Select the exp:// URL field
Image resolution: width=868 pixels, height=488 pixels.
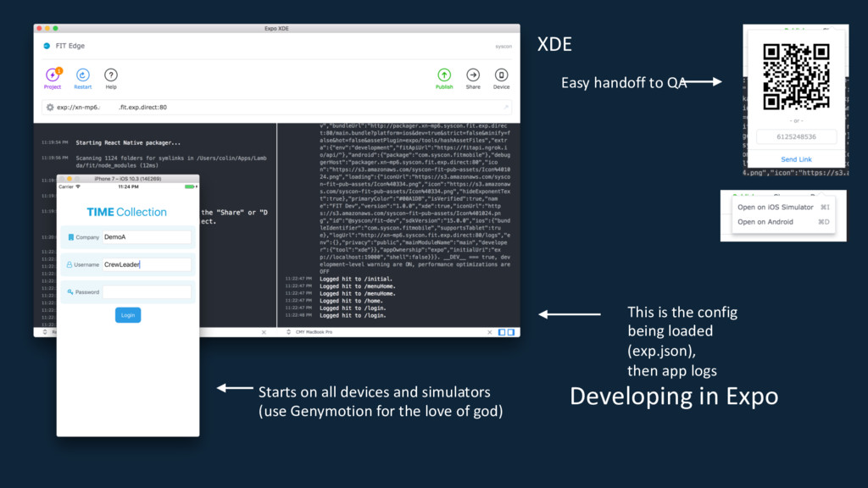pos(277,108)
